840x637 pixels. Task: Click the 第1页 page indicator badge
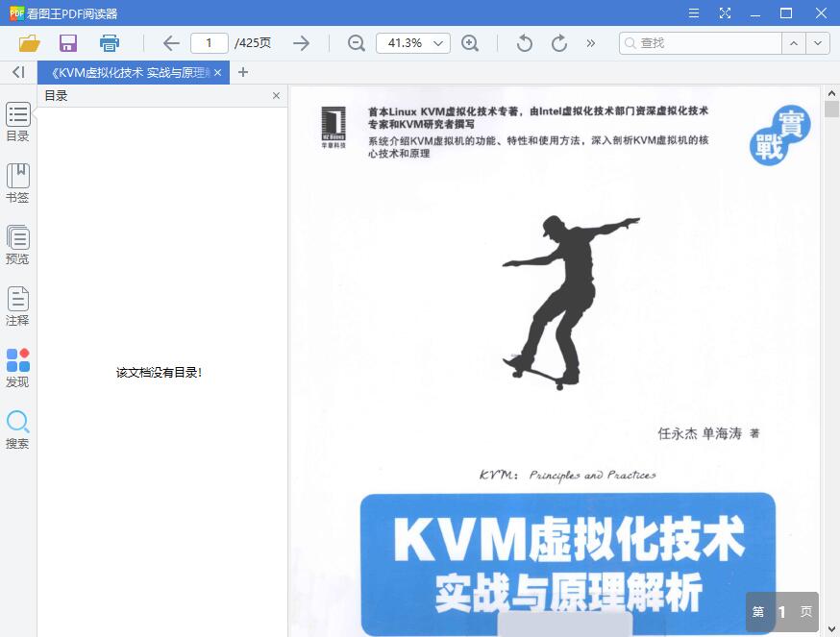(782, 611)
